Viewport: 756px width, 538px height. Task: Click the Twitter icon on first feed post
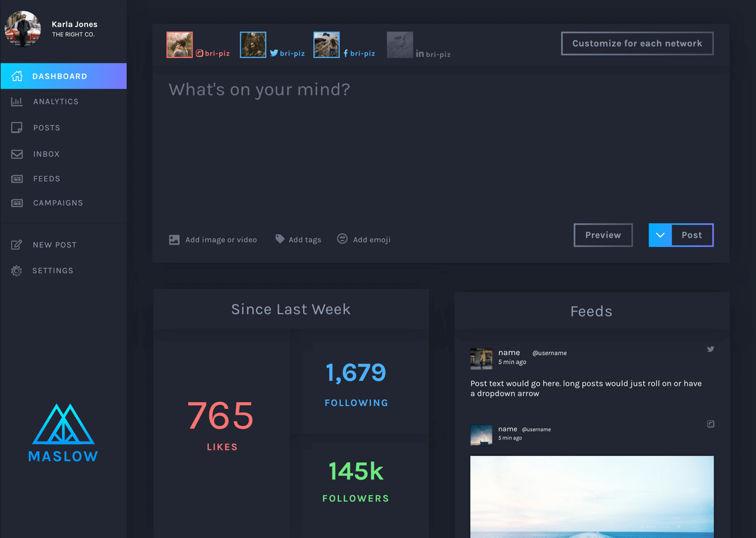(711, 349)
